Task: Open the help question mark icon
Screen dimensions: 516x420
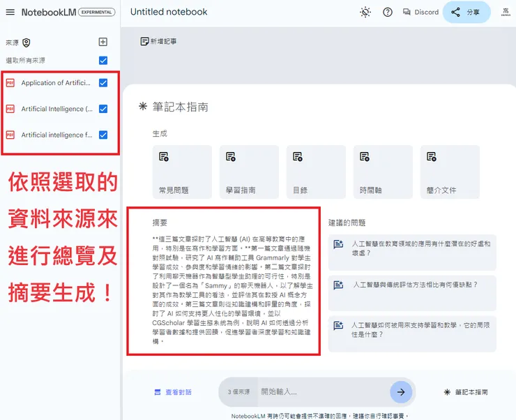Action: [387, 12]
